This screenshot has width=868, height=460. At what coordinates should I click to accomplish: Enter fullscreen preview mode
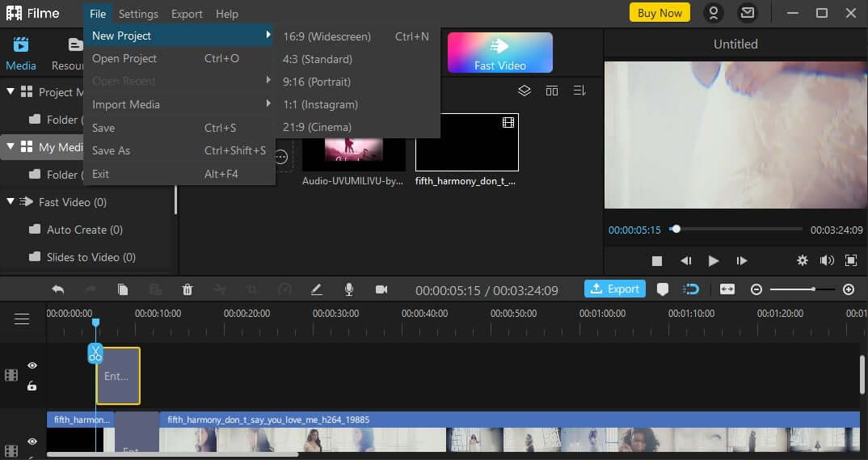(x=851, y=260)
